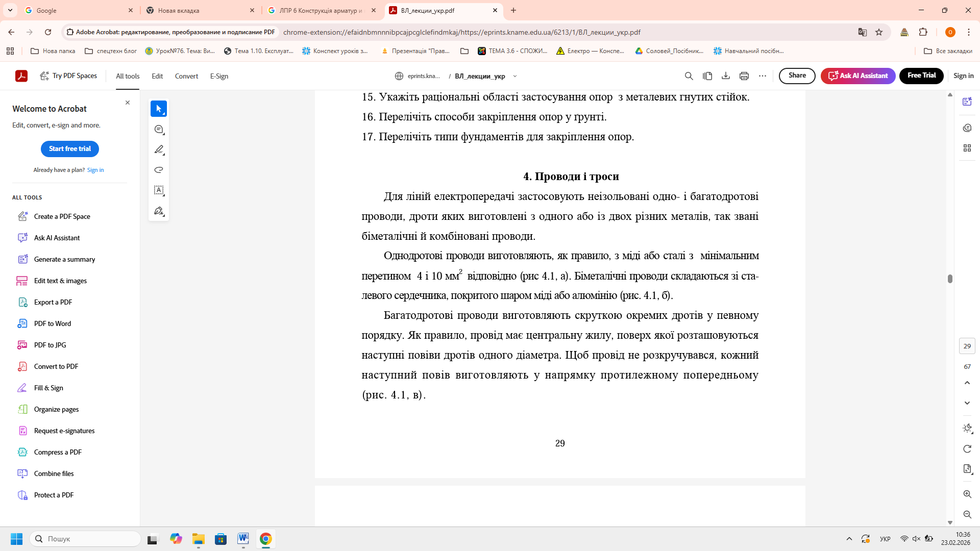Viewport: 980px width, 551px height.
Task: Select the highlighter pen tool
Action: pyautogui.click(x=159, y=149)
